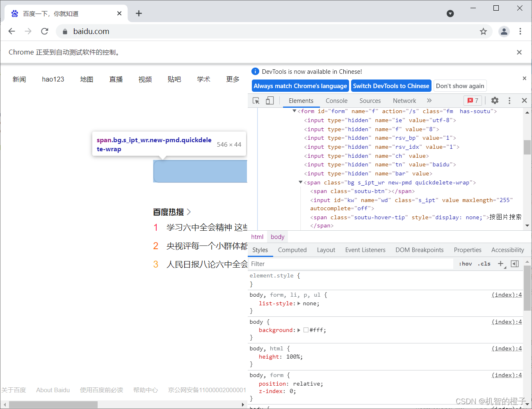Add a new style rule plus icon
This screenshot has width=532, height=409.
click(501, 264)
